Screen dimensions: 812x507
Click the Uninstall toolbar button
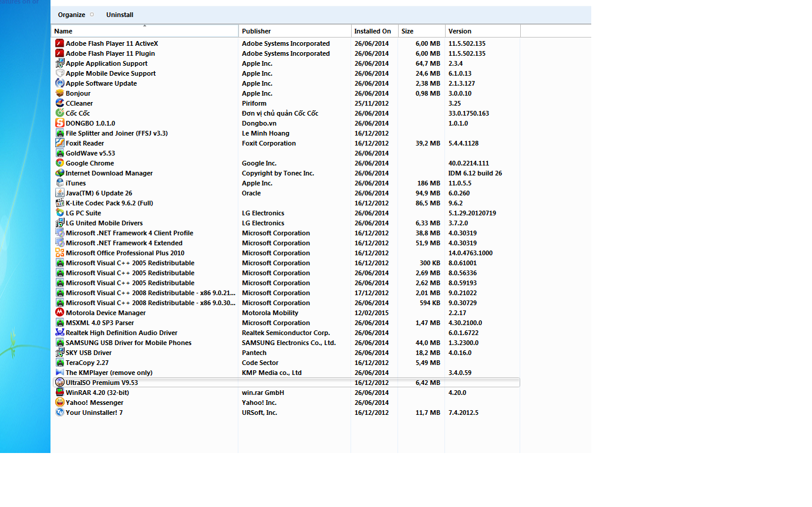click(x=120, y=15)
